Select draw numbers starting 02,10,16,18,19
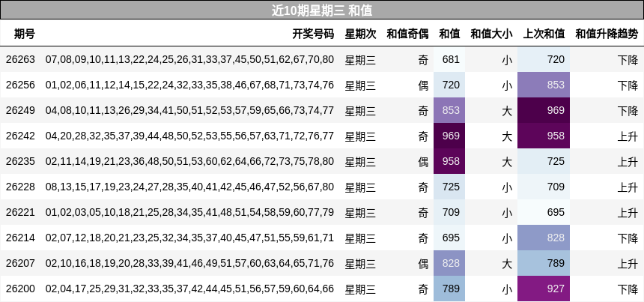Viewport: 644px width, 302px height. 189,263
